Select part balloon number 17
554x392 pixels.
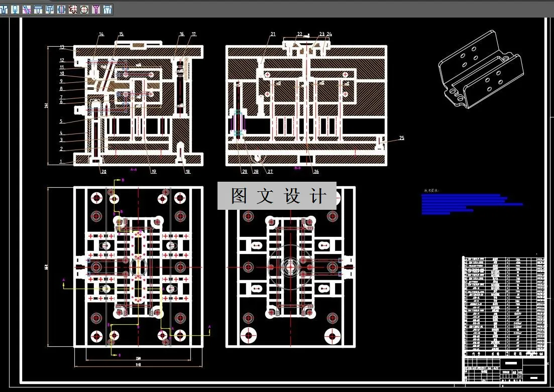click(x=194, y=34)
